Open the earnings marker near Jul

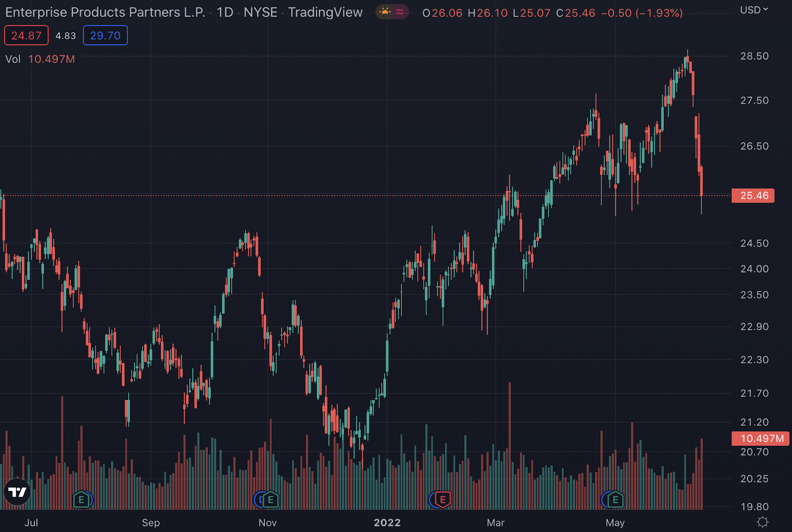tap(82, 500)
